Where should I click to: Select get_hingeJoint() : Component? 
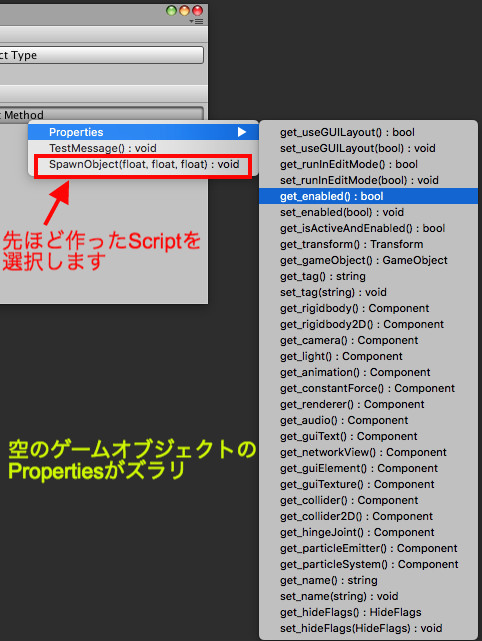click(368, 532)
